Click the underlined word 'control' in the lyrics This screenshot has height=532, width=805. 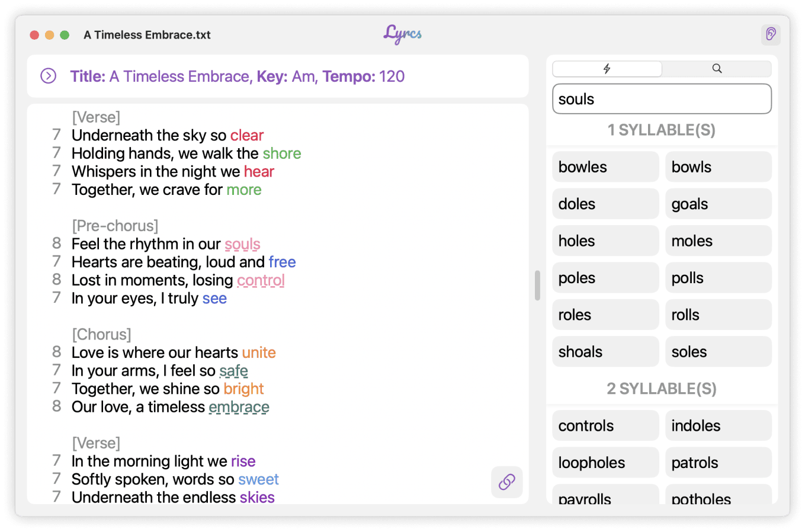(261, 280)
